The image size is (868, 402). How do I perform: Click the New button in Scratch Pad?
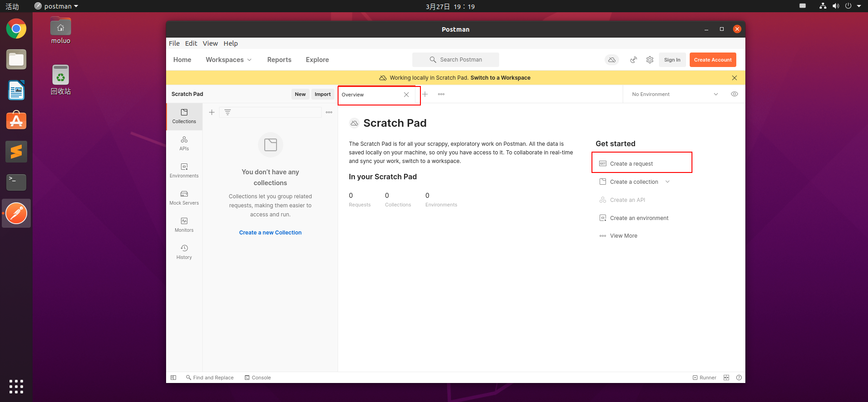pos(300,94)
